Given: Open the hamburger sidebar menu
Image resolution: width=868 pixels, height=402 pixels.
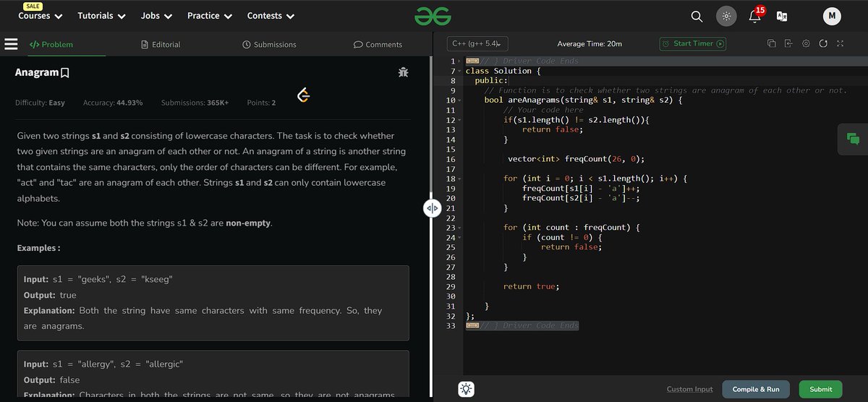Looking at the screenshot, I should click(11, 44).
